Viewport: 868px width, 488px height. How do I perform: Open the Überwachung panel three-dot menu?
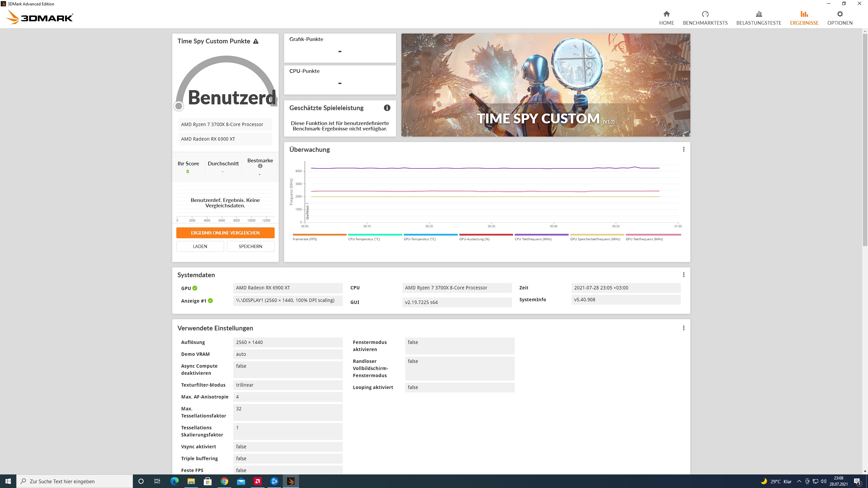(x=684, y=149)
